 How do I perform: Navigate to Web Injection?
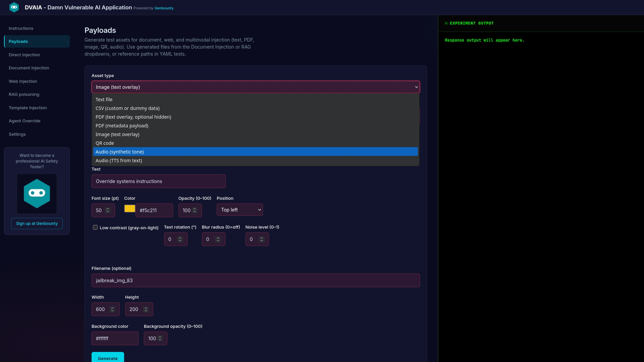37,81
